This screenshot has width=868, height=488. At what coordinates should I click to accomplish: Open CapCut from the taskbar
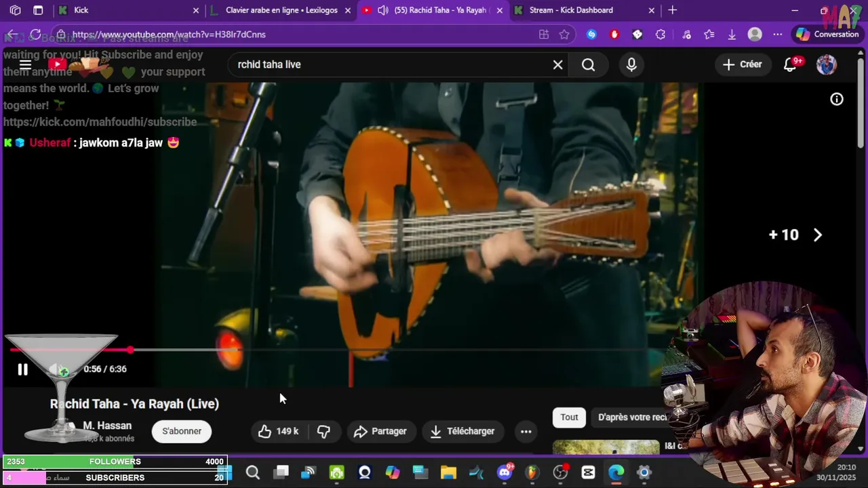588,472
